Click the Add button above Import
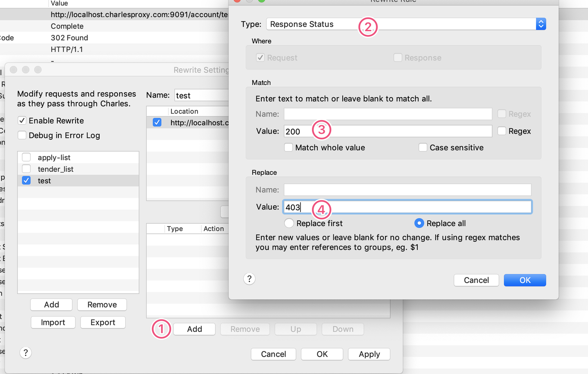The width and height of the screenshot is (588, 374). (x=51, y=305)
